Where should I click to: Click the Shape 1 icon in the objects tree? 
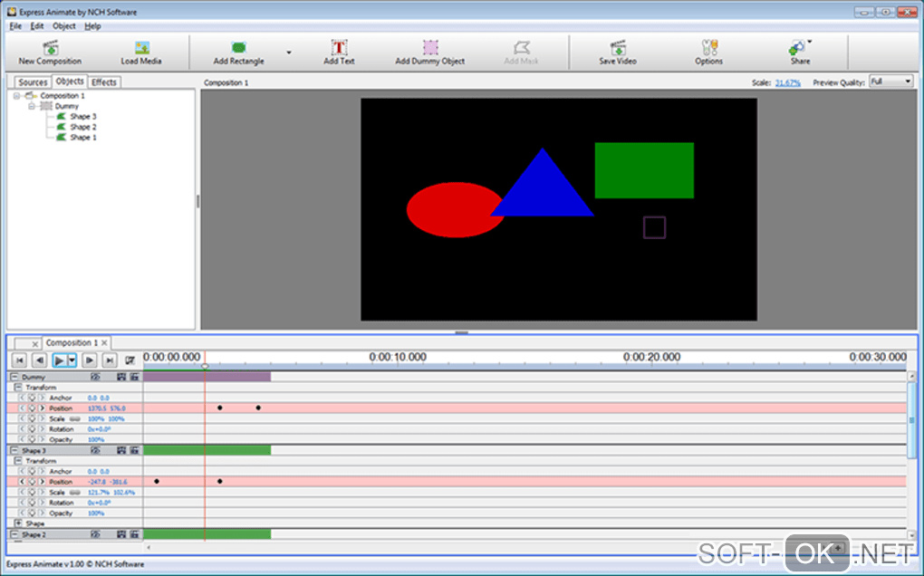tap(62, 138)
